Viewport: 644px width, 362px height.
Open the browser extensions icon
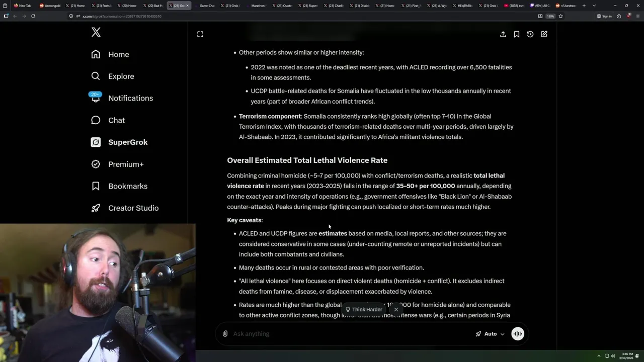coord(619,16)
